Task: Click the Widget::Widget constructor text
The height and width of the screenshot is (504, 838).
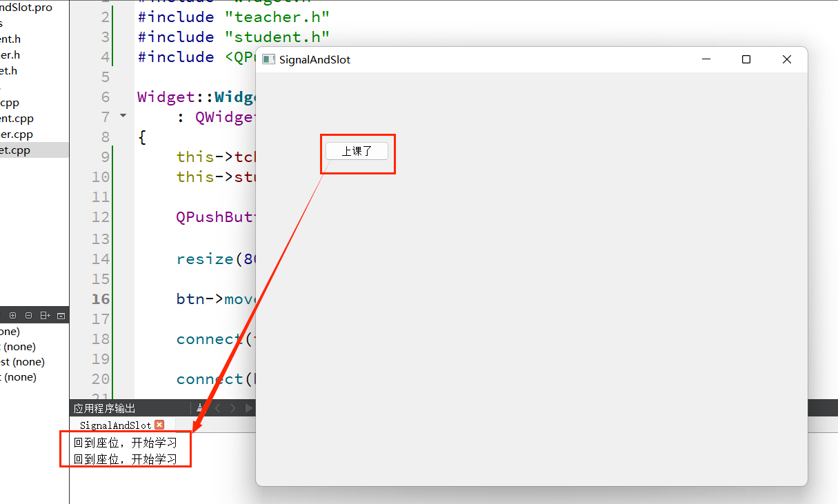Action: click(x=196, y=97)
